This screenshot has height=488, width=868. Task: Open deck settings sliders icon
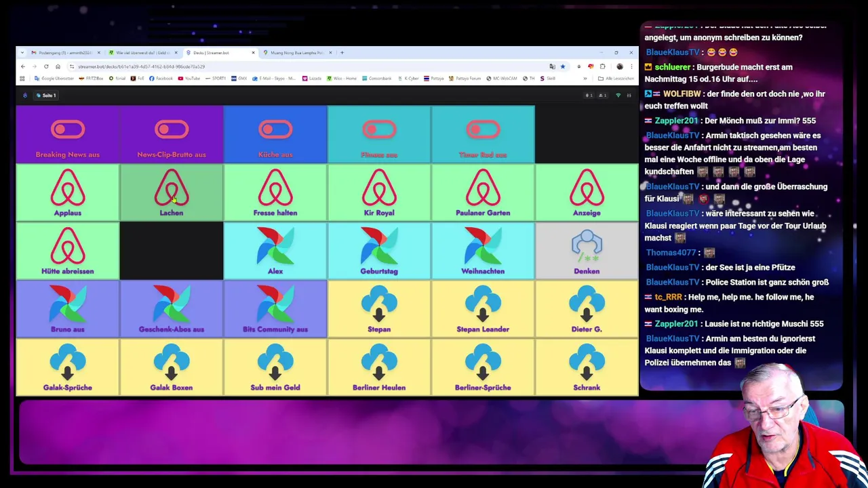pos(629,96)
